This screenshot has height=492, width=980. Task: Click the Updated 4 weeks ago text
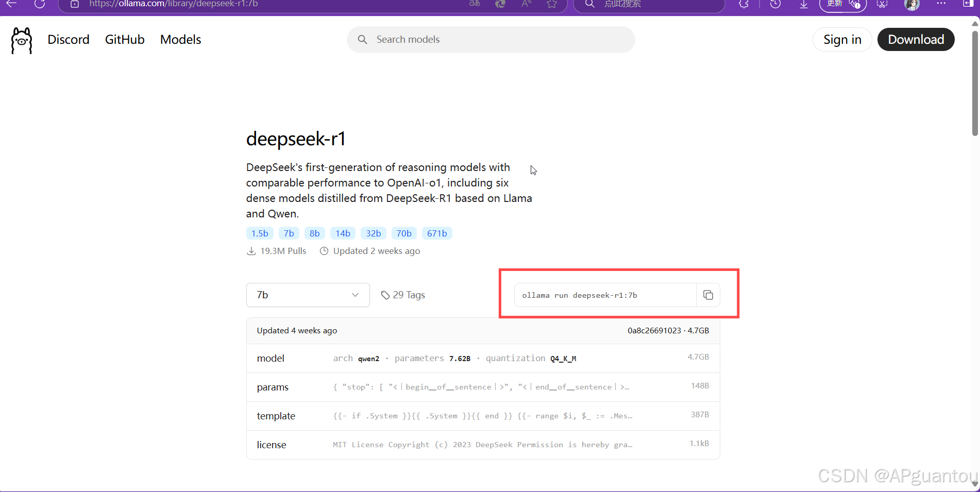tap(297, 331)
